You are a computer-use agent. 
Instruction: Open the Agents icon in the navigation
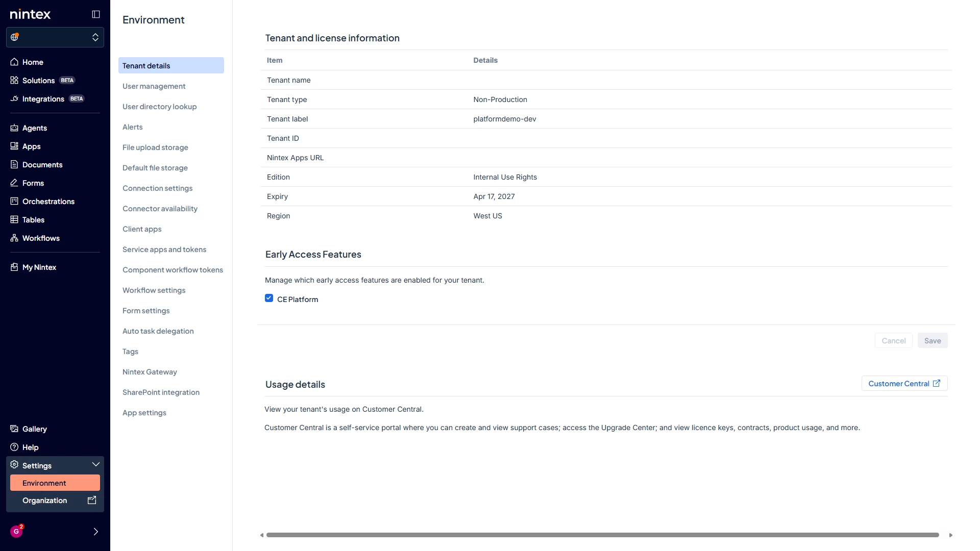coord(14,128)
